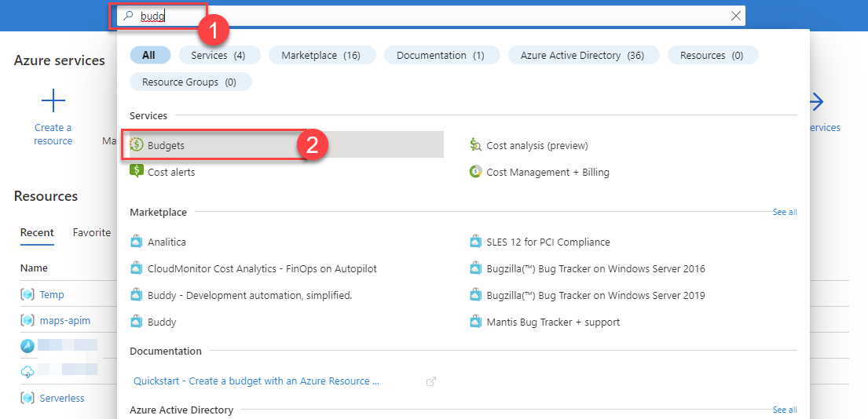Open the Serverless resource
Viewport: 868px width, 419px height.
point(62,398)
